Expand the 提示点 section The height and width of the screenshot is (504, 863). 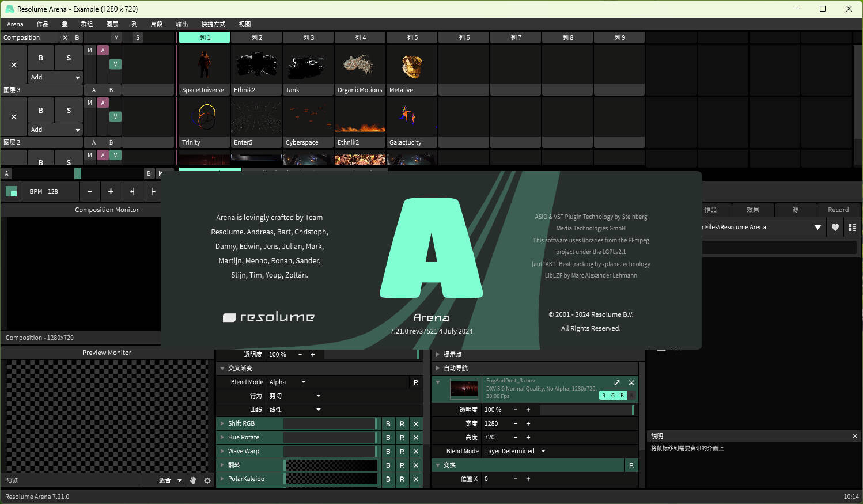438,354
